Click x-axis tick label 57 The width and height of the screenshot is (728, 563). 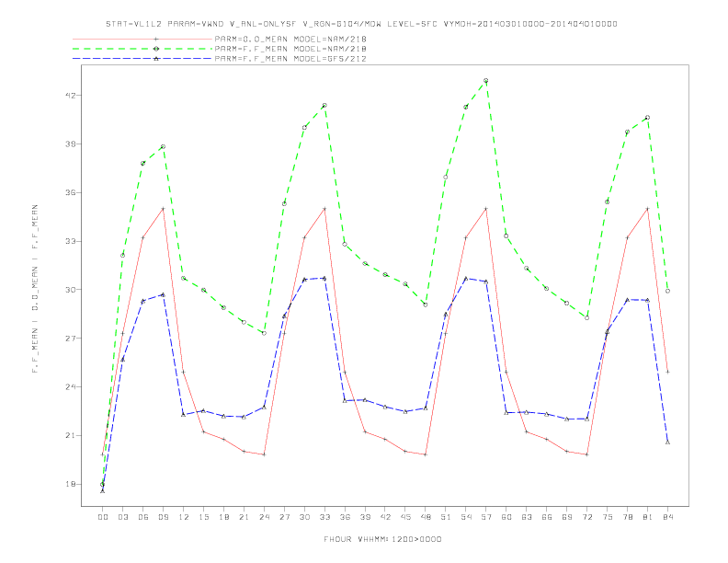[486, 517]
